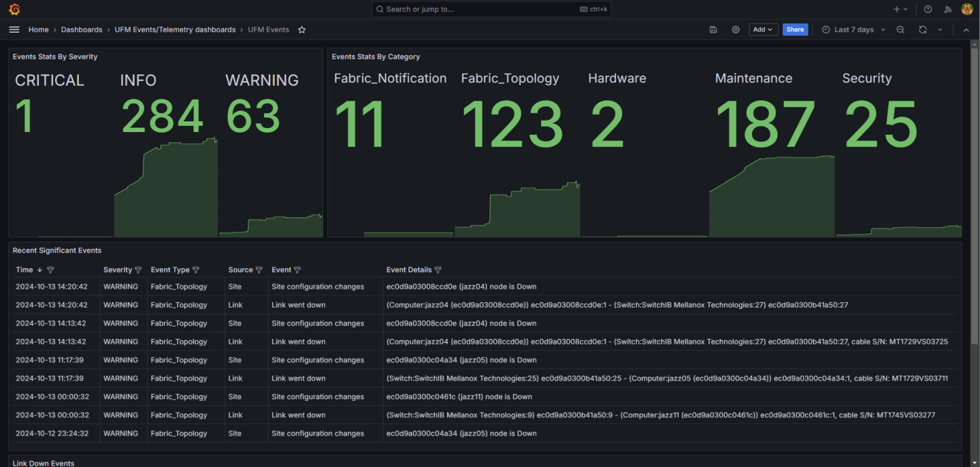
Task: Open the Add panel dropdown
Action: [x=763, y=29]
